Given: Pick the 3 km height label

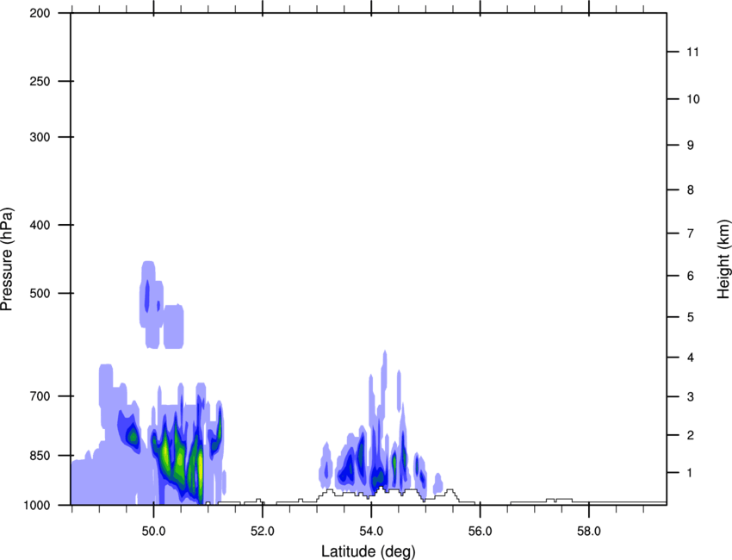Looking at the screenshot, I should tap(691, 397).
